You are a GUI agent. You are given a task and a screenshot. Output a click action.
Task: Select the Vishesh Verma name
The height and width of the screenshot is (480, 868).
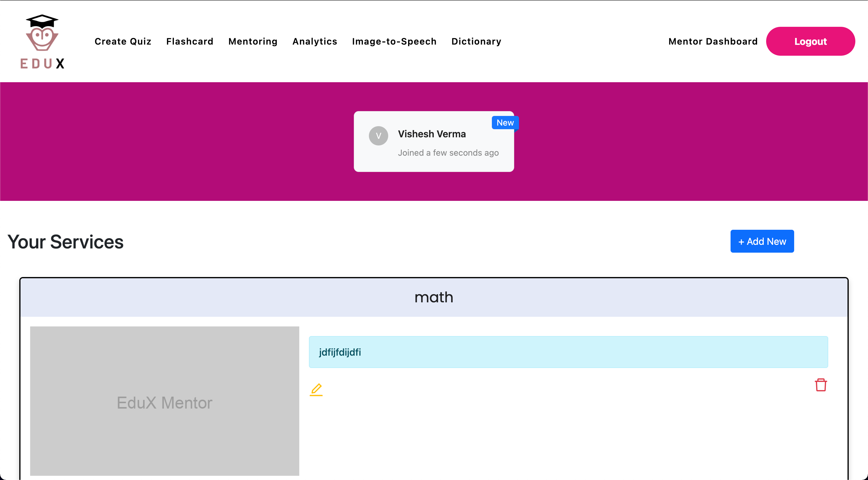[432, 134]
